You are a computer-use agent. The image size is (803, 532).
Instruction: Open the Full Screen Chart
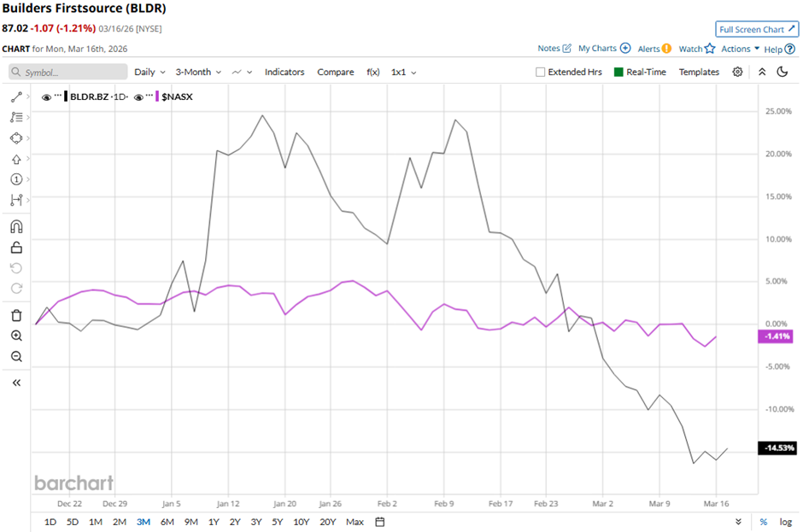[757, 29]
